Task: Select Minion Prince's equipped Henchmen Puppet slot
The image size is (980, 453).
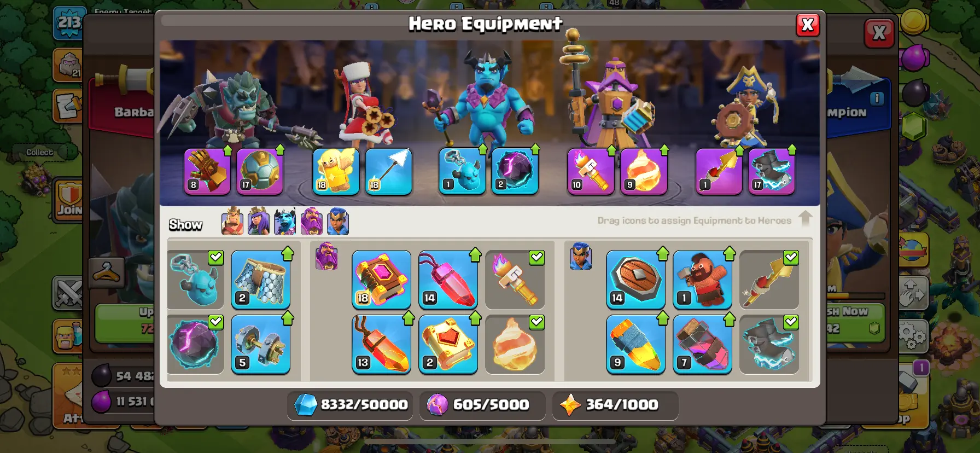Action: 462,172
